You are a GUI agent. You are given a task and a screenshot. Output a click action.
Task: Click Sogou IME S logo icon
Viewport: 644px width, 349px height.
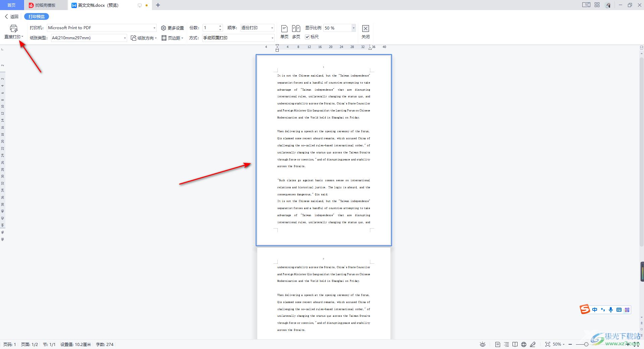point(585,309)
